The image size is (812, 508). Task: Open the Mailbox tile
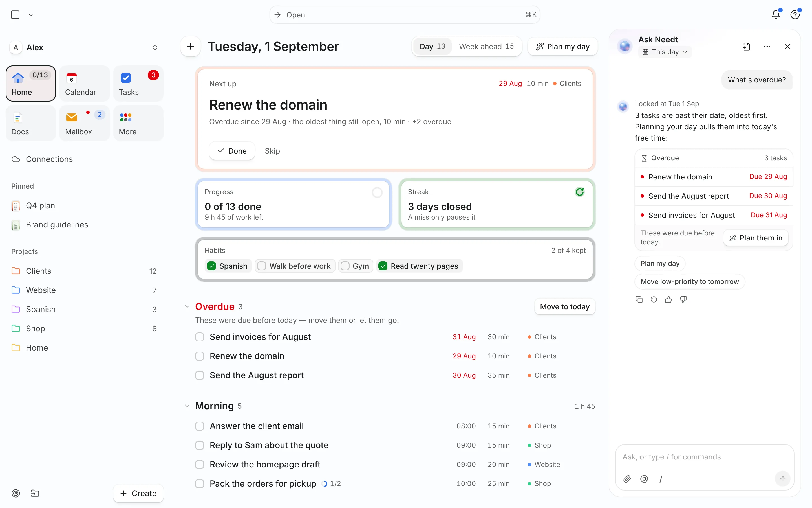[84, 123]
